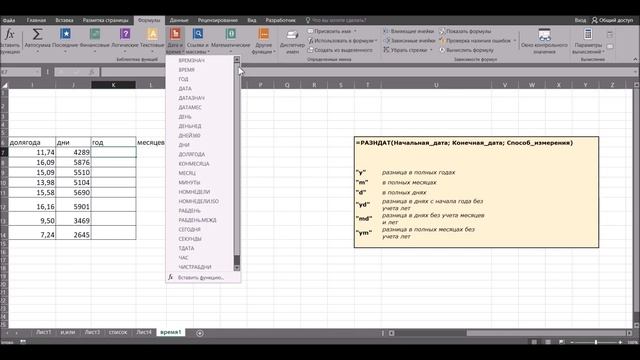This screenshot has height=360, width=640.
Task: Switch to Page Layout view in status bar
Action: (x=548, y=342)
